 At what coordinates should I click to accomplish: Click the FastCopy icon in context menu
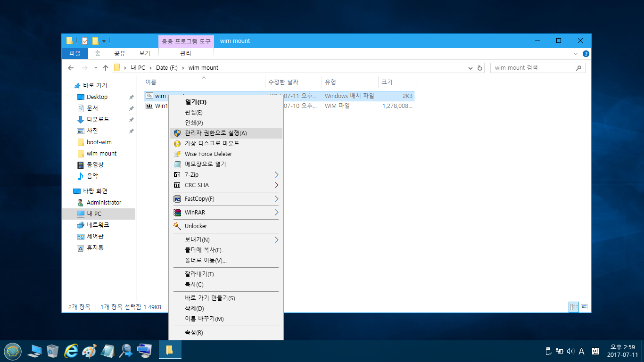(177, 198)
